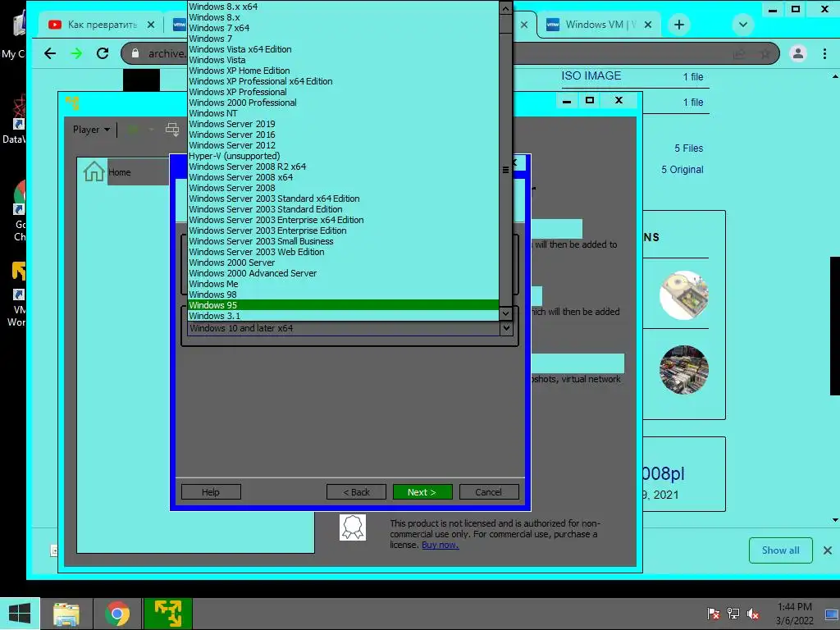Reload the archive page
Screen dimensions: 840x630
tap(103, 53)
